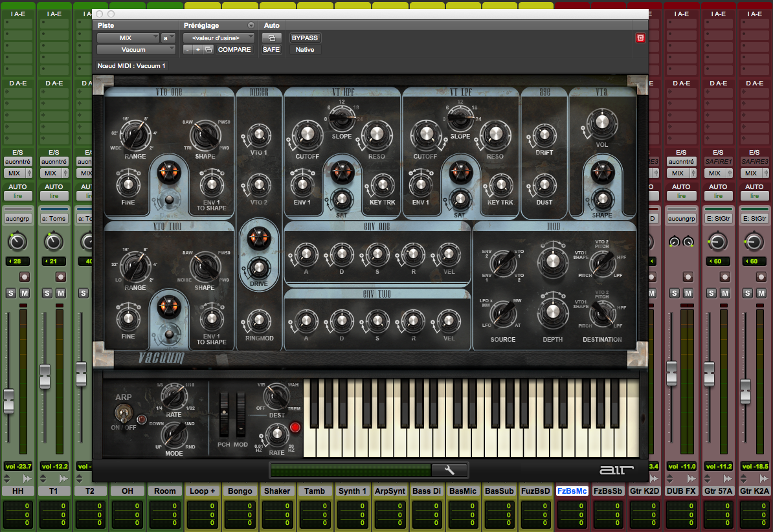Click the VTO One RANGE knob
The width and height of the screenshot is (773, 532).
[x=135, y=135]
